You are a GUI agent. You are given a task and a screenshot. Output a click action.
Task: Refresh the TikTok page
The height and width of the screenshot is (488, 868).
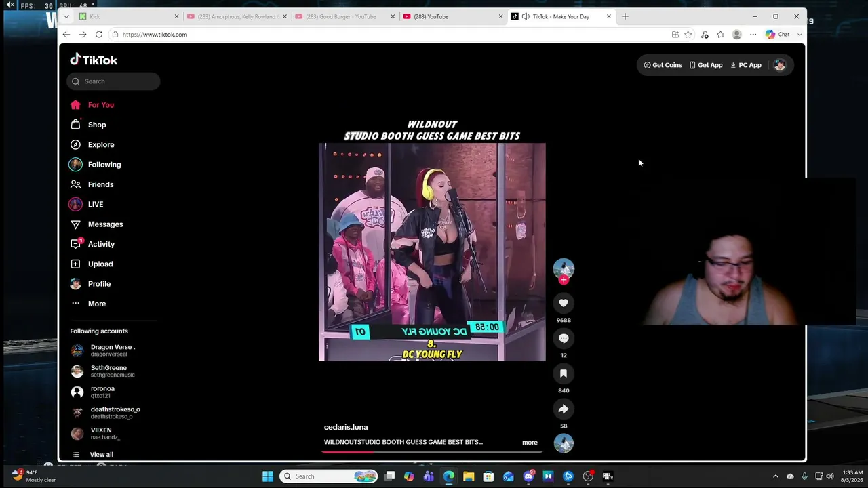pyautogui.click(x=99, y=35)
